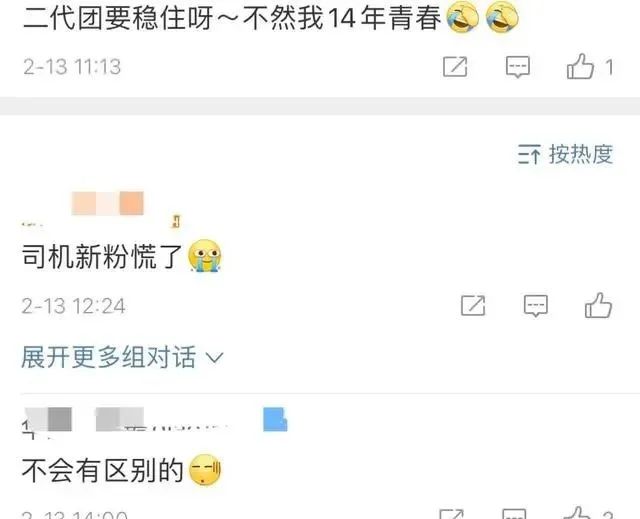Screen dimensions: 640x519
Task: Tap repost icon on 不会有区别的 comment
Action: pos(451,514)
